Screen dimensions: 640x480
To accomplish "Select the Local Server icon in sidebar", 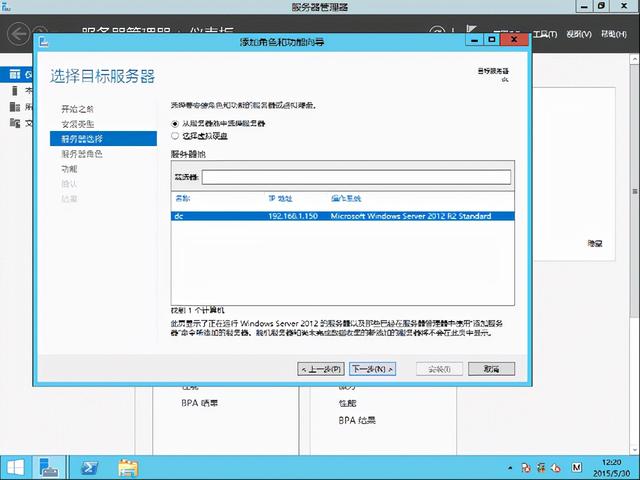I will point(15,90).
